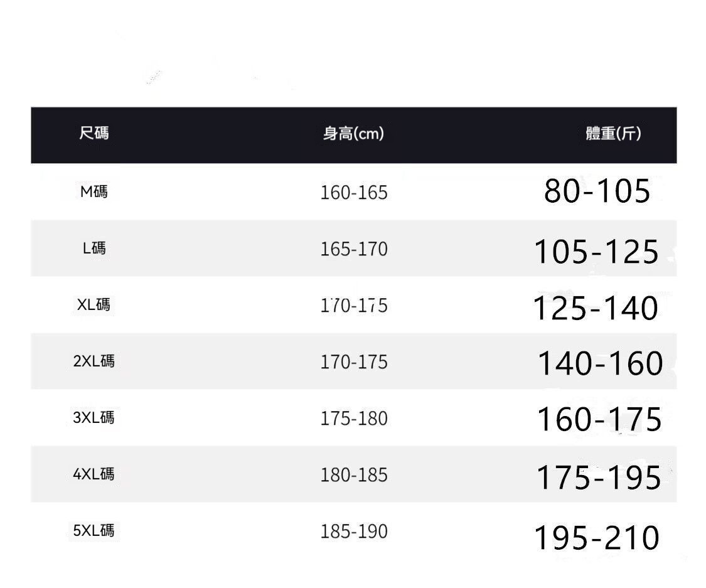Click the 5XL碼 size label
Viewport: 706px width, 588px height.
point(94,531)
